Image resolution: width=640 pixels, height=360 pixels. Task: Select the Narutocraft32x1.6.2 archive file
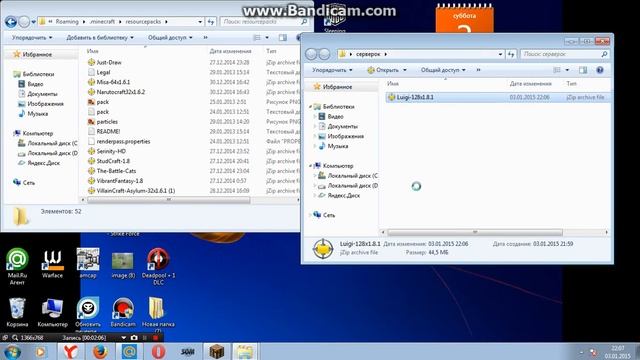click(x=120, y=92)
